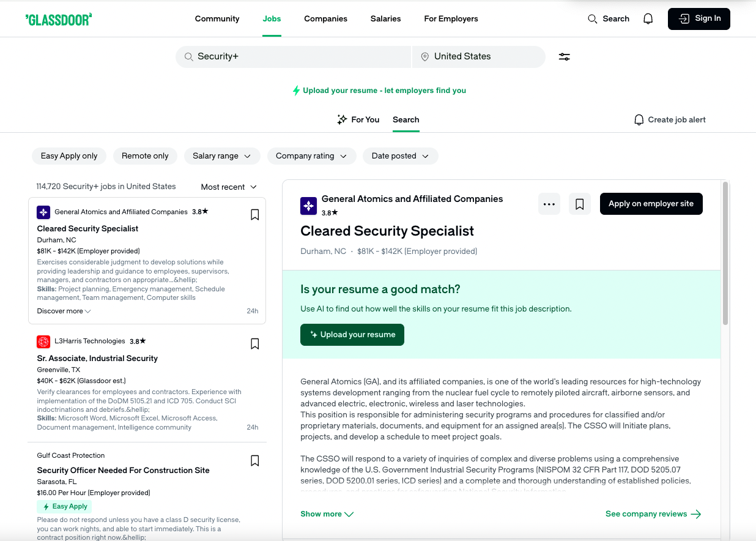Image resolution: width=756 pixels, height=541 pixels.
Task: Expand the job description via Show more
Action: (x=327, y=514)
